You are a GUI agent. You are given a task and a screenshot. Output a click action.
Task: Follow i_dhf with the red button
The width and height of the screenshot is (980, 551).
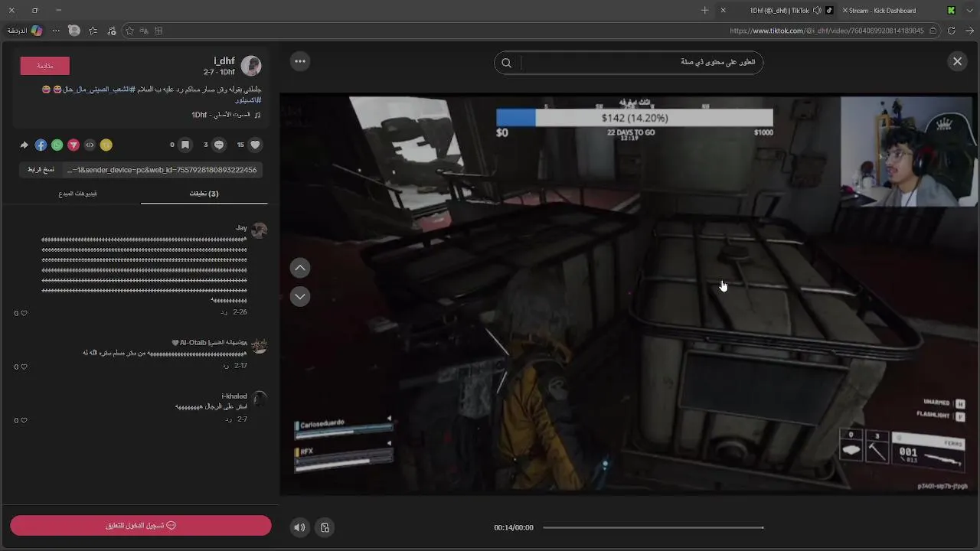tap(45, 66)
